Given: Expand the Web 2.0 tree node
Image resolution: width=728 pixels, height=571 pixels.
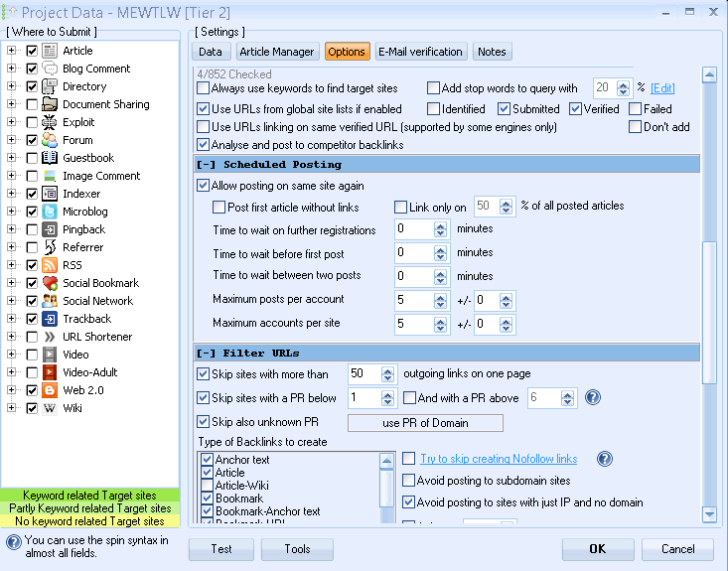Looking at the screenshot, I should [12, 390].
